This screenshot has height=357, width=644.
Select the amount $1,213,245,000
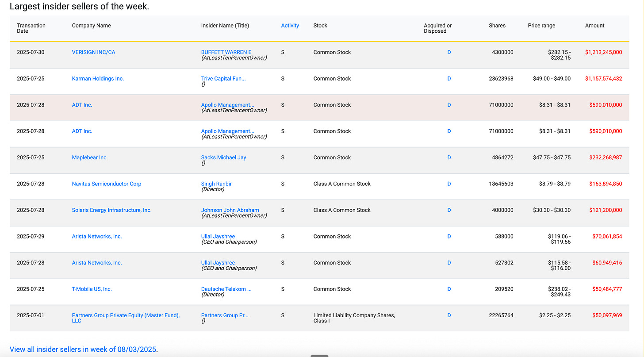603,52
